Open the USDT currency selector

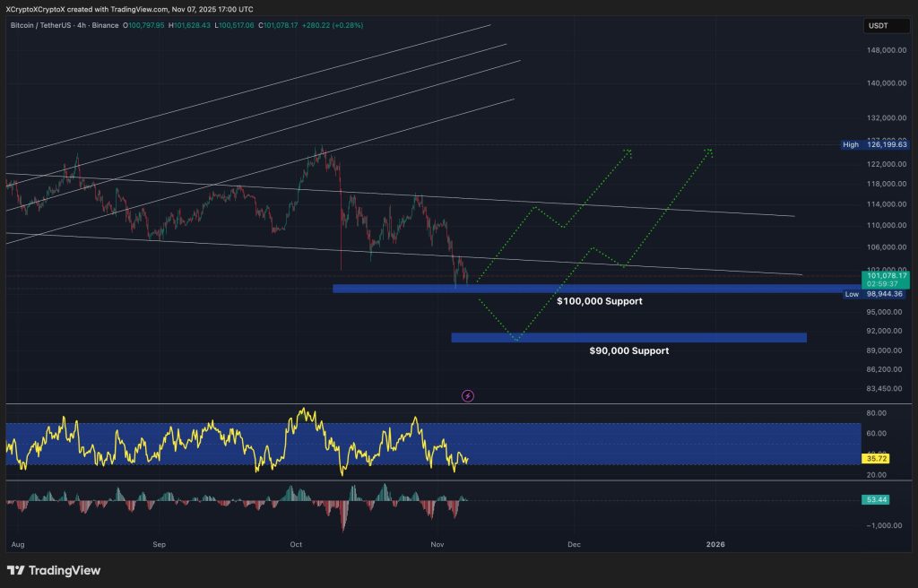click(x=878, y=26)
